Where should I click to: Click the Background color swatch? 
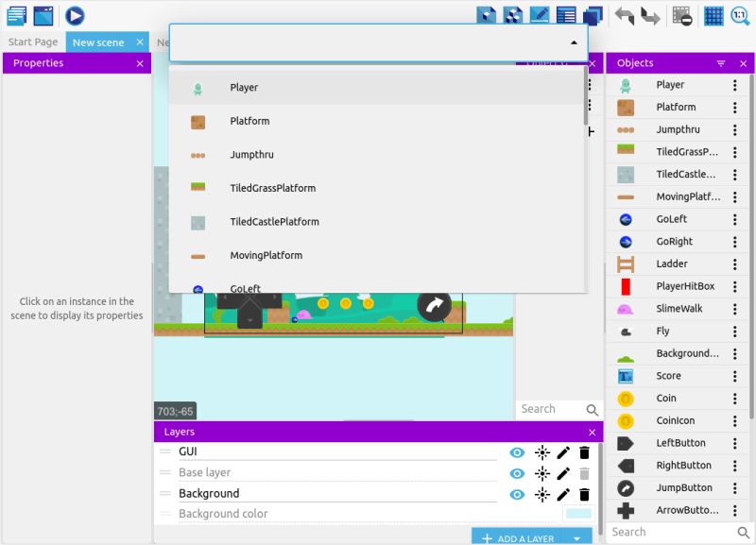point(577,513)
